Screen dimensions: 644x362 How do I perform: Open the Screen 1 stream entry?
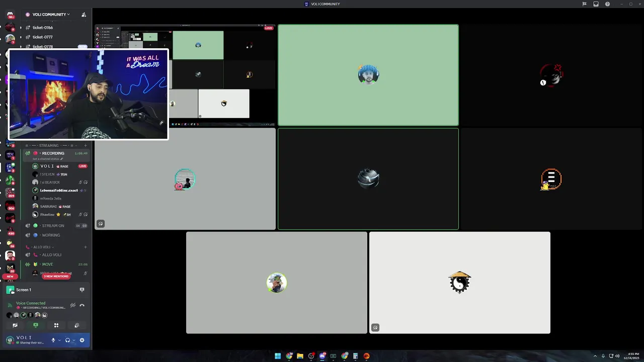click(23, 290)
